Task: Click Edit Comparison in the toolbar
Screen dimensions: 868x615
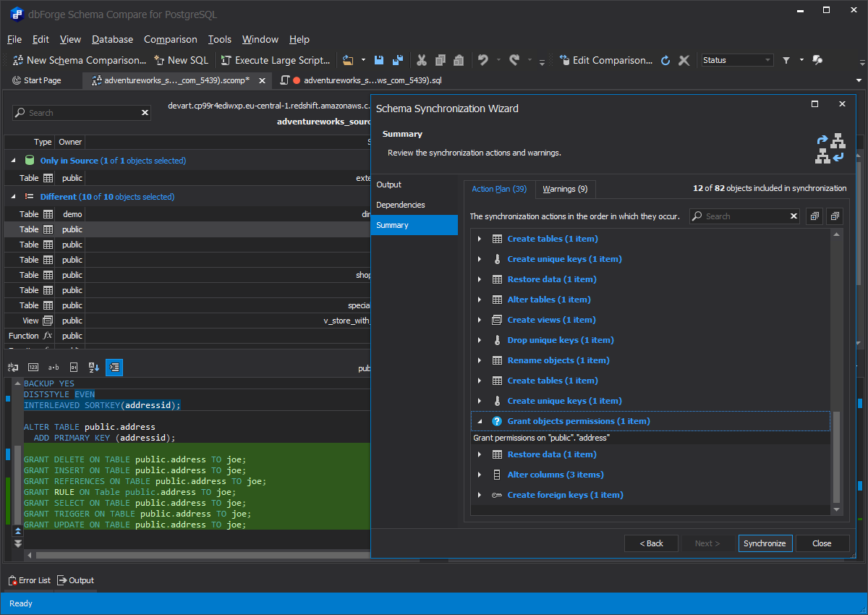Action: click(606, 60)
